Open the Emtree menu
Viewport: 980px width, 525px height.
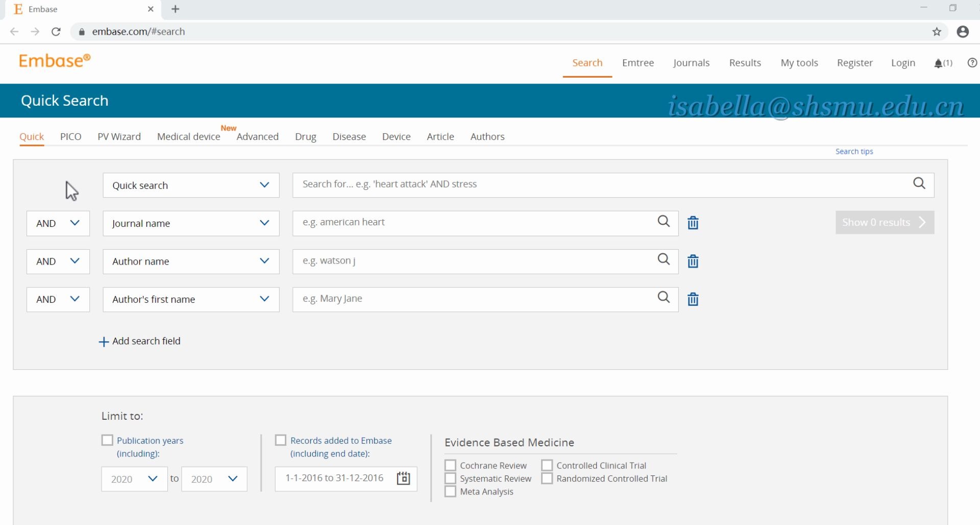pos(638,63)
